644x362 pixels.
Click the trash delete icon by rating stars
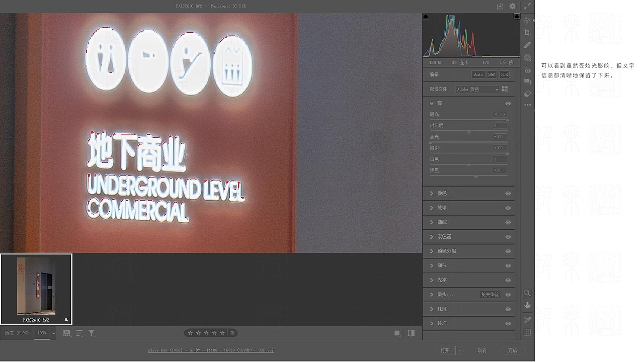pyautogui.click(x=232, y=333)
